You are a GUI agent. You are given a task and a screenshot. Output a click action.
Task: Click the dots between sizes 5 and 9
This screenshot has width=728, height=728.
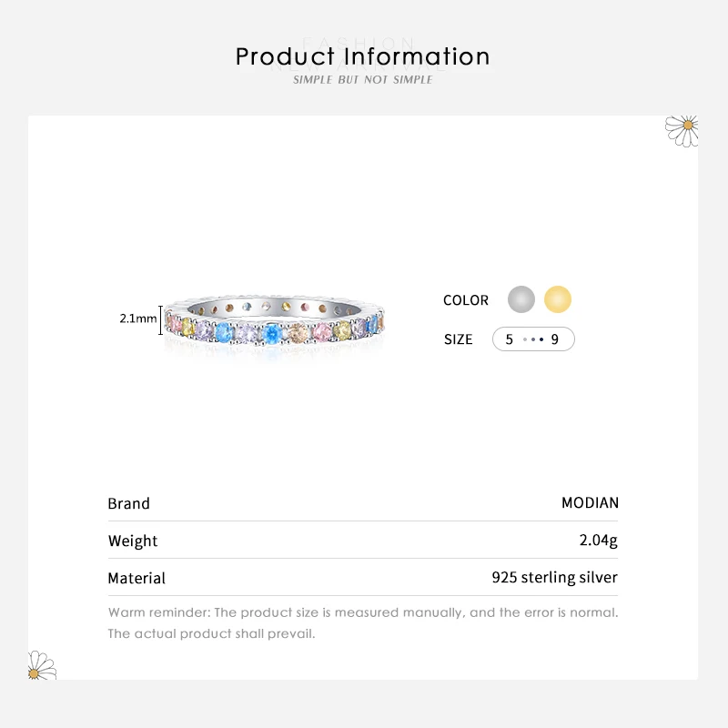[x=533, y=339]
